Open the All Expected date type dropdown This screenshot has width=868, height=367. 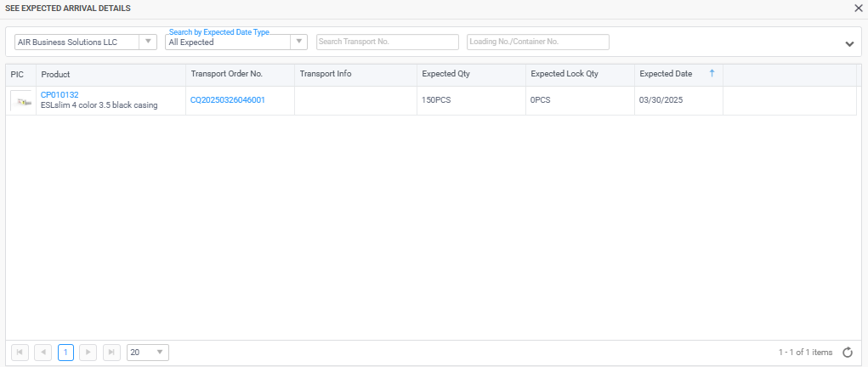point(298,42)
